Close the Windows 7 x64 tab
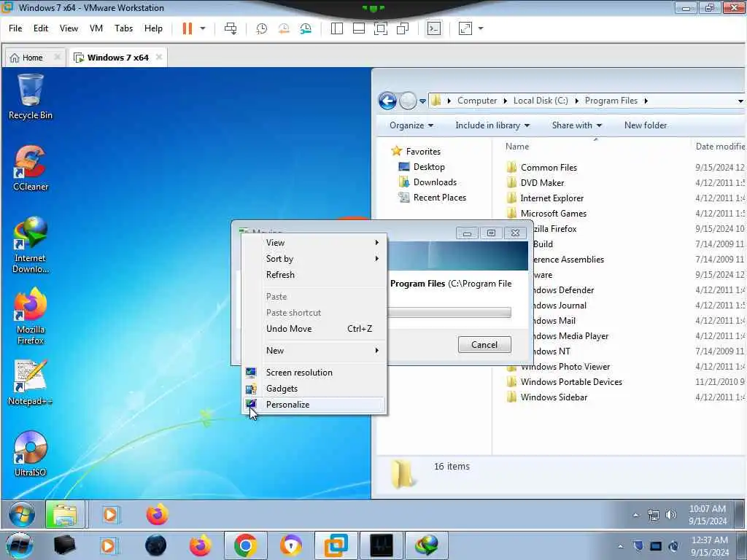Image resolution: width=747 pixels, height=560 pixels. [x=158, y=57]
